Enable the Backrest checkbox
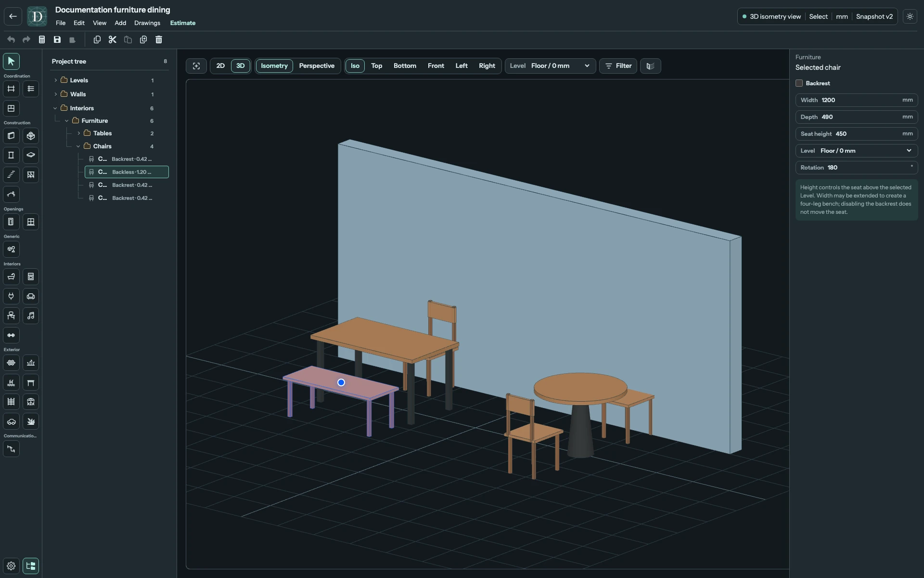This screenshot has height=578, width=924. click(x=799, y=83)
